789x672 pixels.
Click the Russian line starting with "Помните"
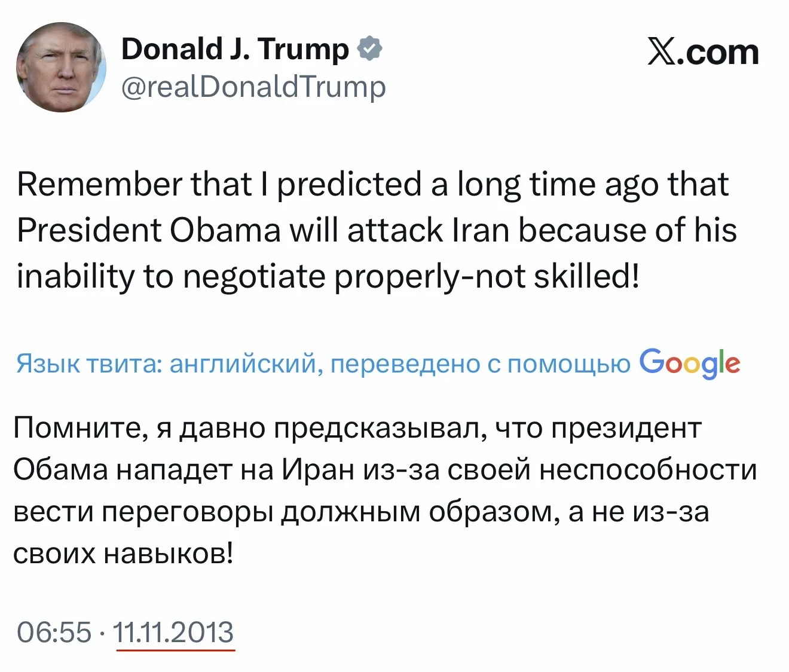[x=356, y=428]
